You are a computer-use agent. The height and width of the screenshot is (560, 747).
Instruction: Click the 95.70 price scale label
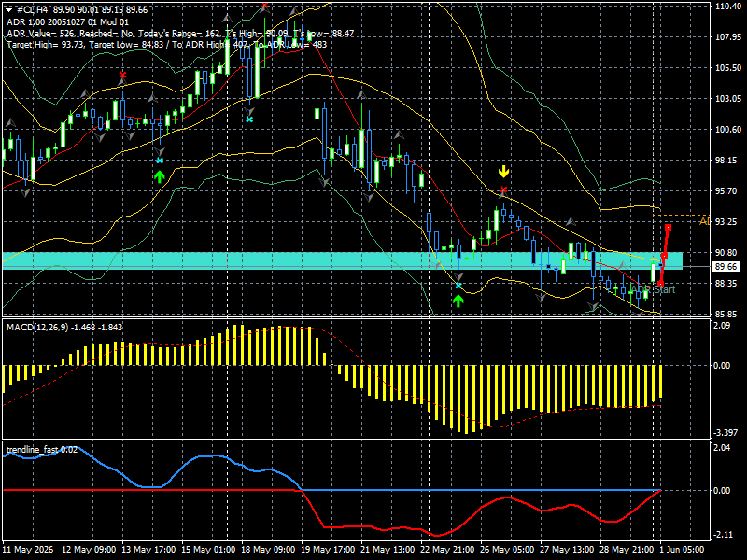(728, 191)
